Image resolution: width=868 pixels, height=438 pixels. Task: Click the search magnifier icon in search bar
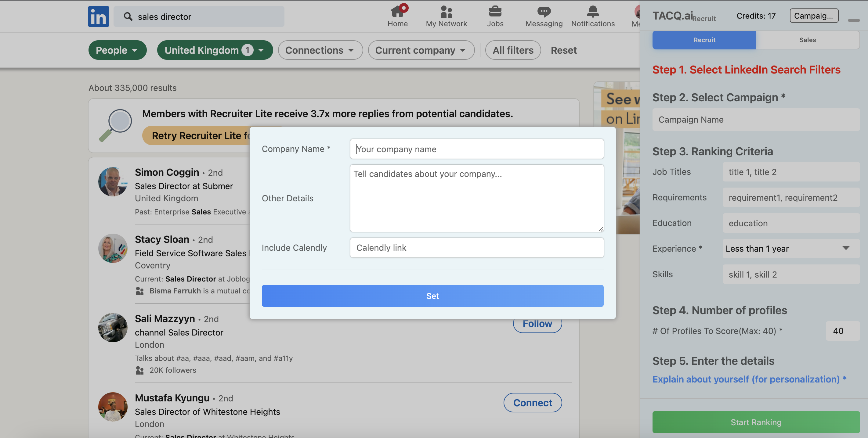click(x=128, y=16)
